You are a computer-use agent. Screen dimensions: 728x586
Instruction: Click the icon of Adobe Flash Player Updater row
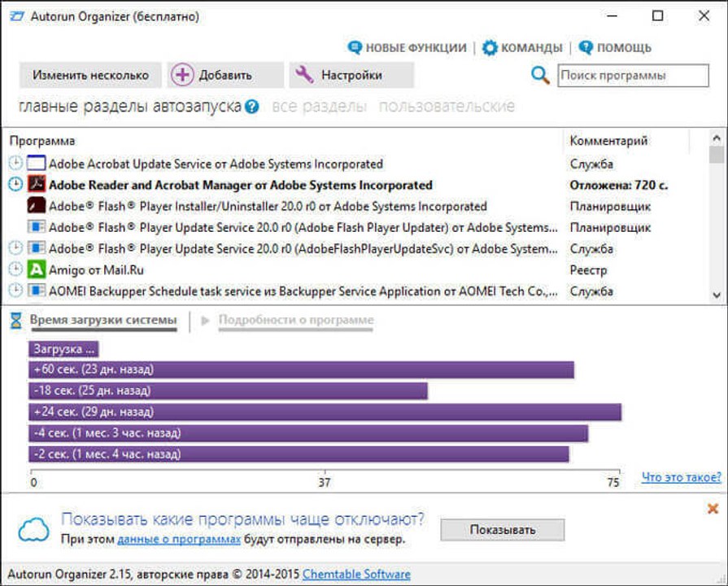tap(37, 227)
